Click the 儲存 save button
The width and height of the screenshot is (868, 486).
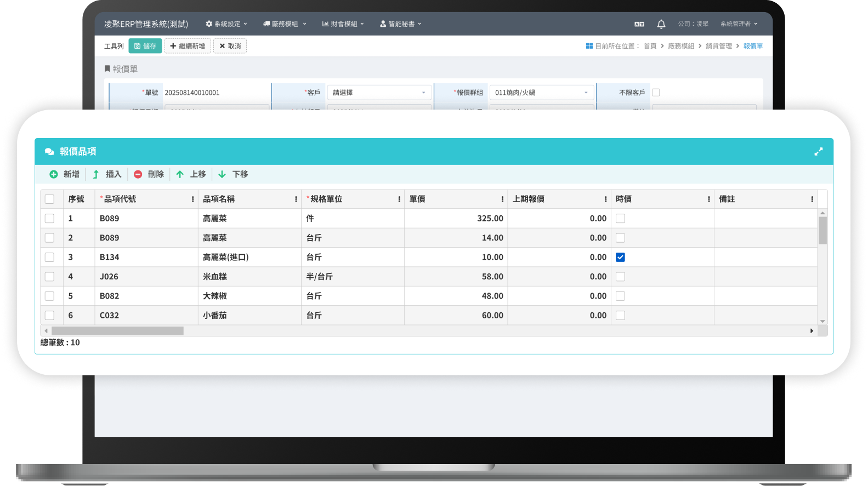(145, 46)
